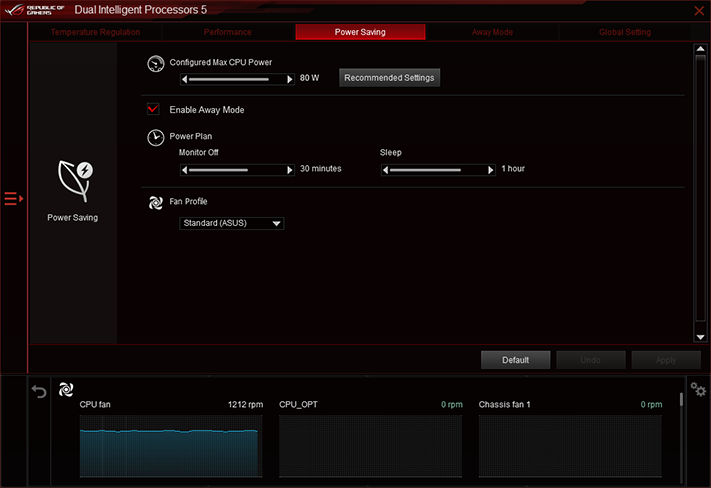This screenshot has height=488, width=711.
Task: Decrease Sleep time with the left arrow
Action: point(385,170)
